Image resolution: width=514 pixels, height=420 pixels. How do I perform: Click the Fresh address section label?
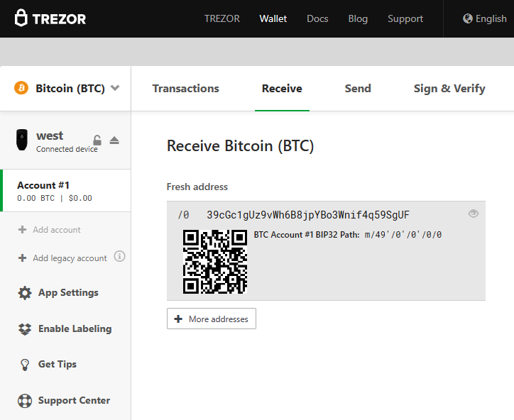tap(197, 187)
